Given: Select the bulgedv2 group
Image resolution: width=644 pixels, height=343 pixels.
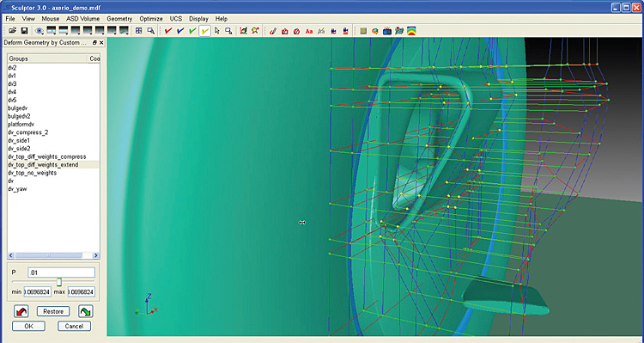Looking at the screenshot, I should pos(53,116).
